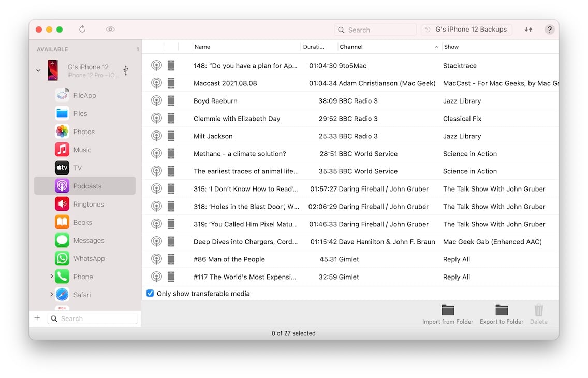588x378 pixels.
Task: Click Import from Folder
Action: pos(448,314)
